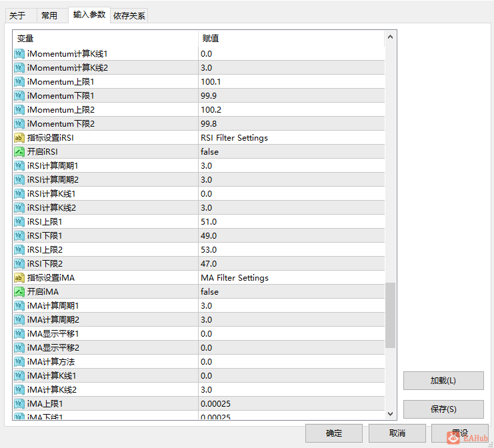Click the ab string icon for 指标设置iRSI
Screen dimensions: 494x448
[19, 138]
